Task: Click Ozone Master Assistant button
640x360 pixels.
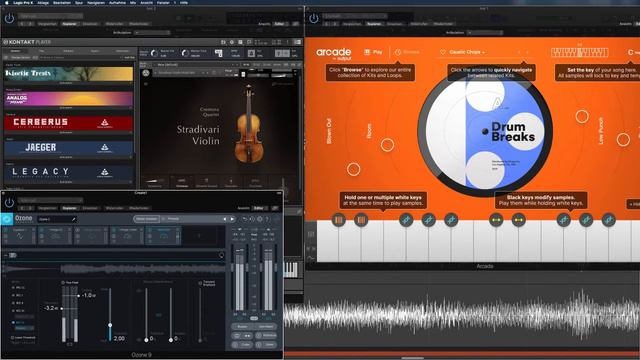Action: click(146, 219)
